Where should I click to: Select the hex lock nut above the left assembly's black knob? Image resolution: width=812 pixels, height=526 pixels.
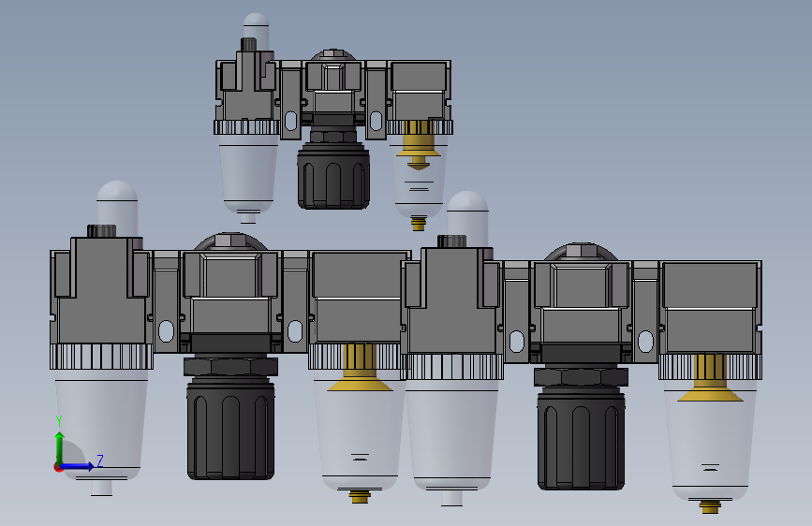[x=231, y=367]
